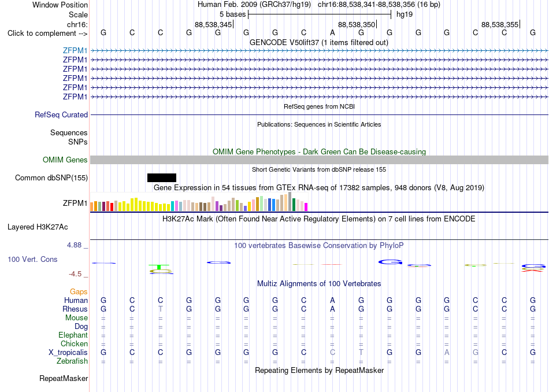Select the "X_tropicalis" alignment row label
Image resolution: width=549 pixels, height=392 pixels.
point(68,353)
